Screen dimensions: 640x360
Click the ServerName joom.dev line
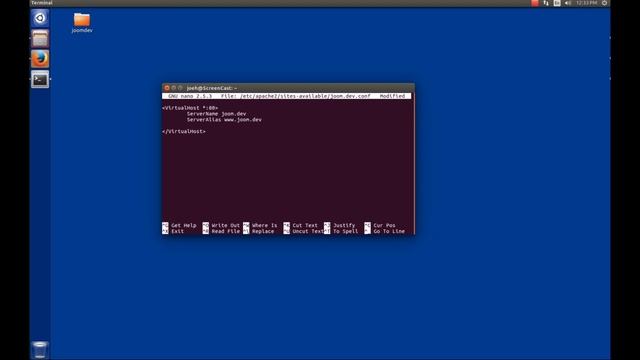(x=216, y=114)
